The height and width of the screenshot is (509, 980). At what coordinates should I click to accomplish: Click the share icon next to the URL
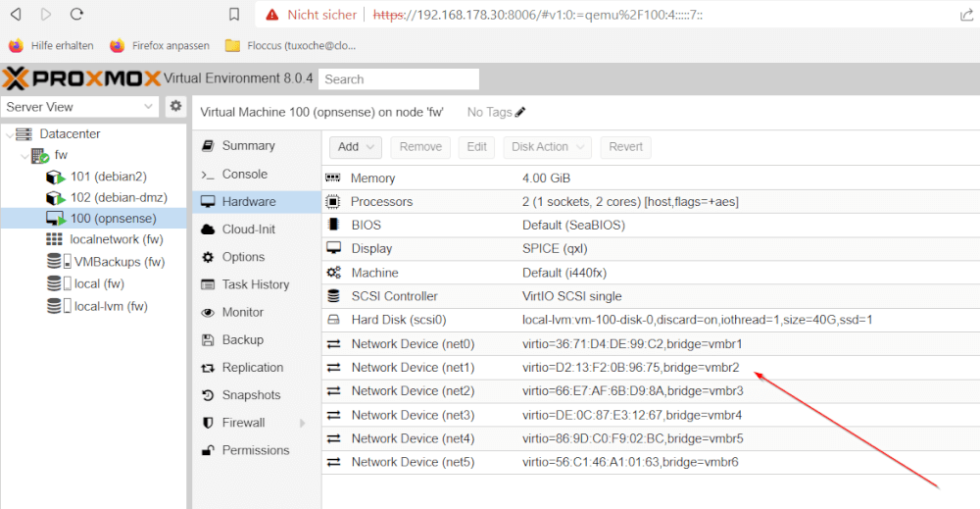click(966, 15)
